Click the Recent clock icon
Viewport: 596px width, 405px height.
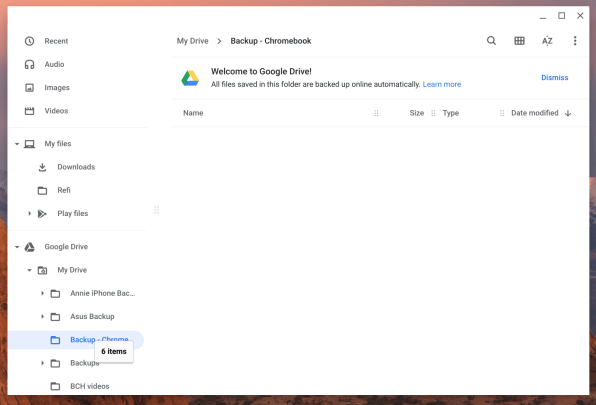coord(29,41)
